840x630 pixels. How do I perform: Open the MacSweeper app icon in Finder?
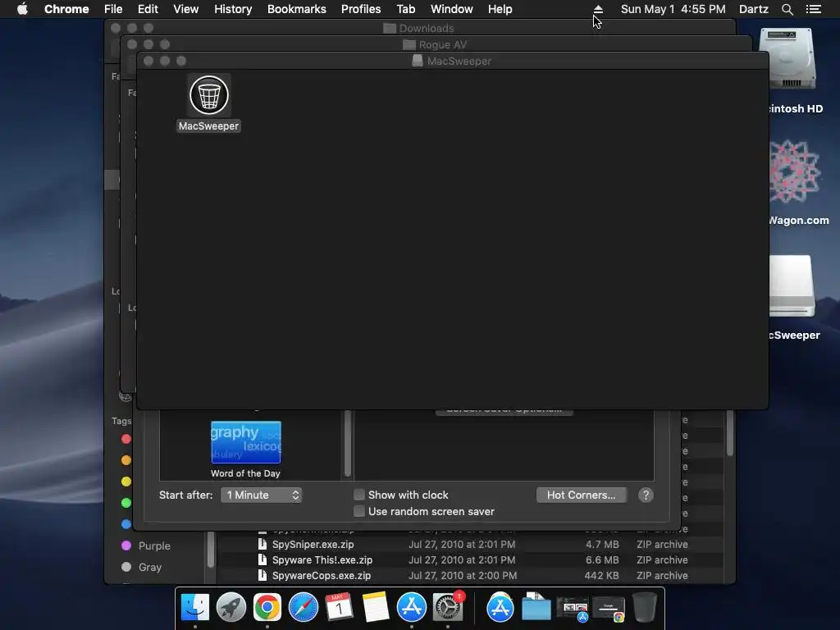tap(209, 95)
